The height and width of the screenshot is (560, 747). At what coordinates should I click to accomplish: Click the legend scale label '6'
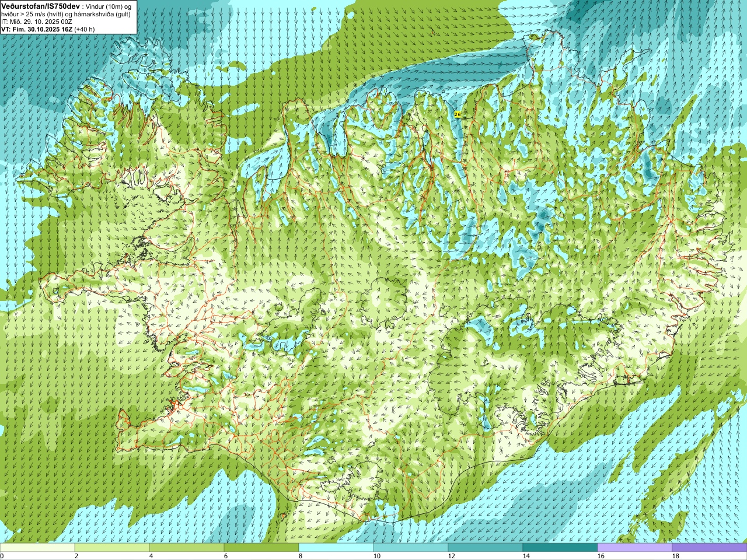point(226,556)
